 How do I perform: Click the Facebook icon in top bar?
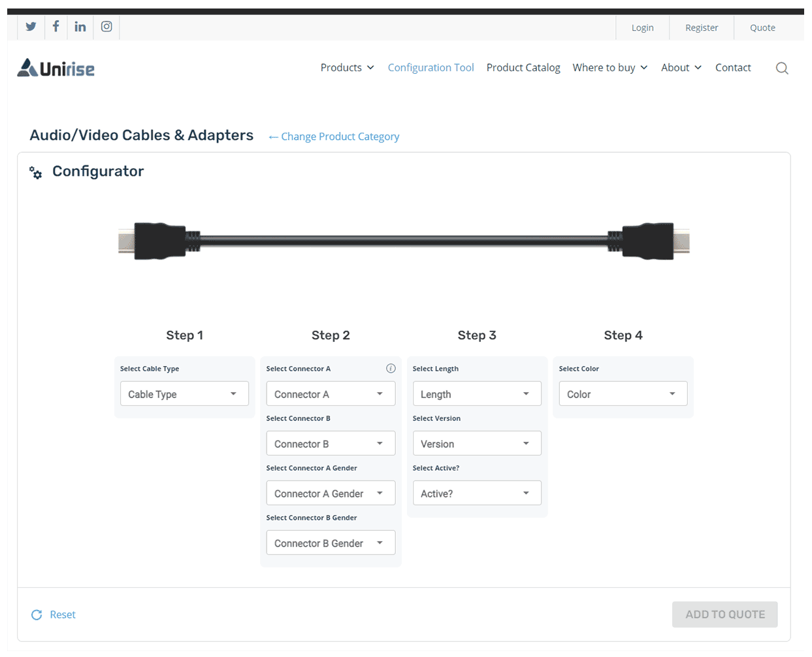(56, 27)
